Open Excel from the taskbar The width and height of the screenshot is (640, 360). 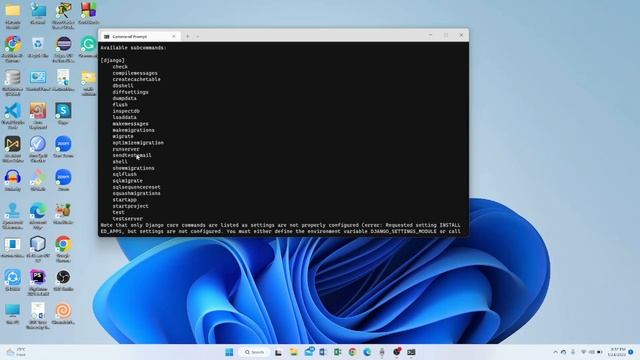[338, 352]
